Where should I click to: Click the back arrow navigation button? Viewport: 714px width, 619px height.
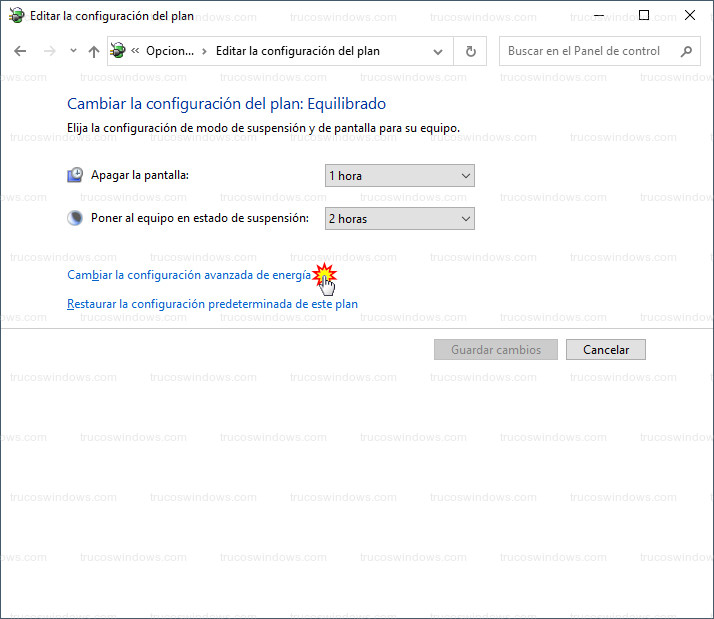point(21,52)
